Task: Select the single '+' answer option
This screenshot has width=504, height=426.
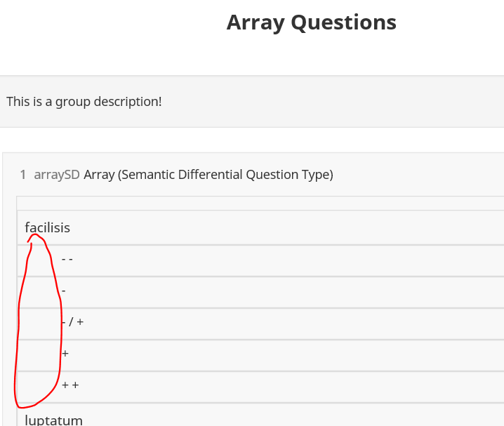Action: (65, 354)
